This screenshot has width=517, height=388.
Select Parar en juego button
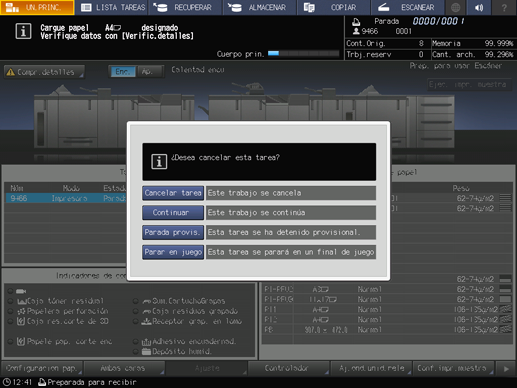point(173,252)
